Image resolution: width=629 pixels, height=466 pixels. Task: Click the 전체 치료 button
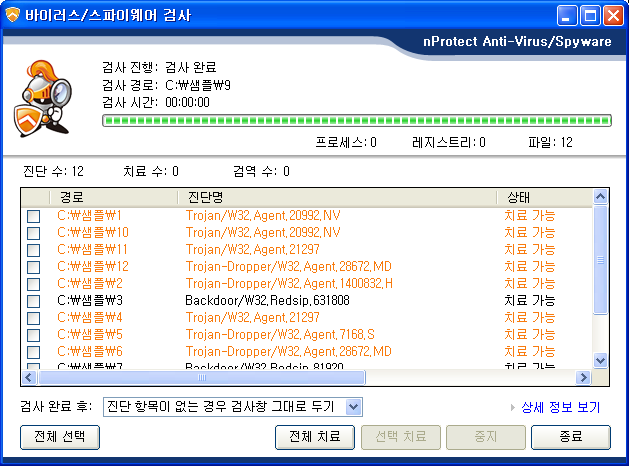click(x=315, y=437)
